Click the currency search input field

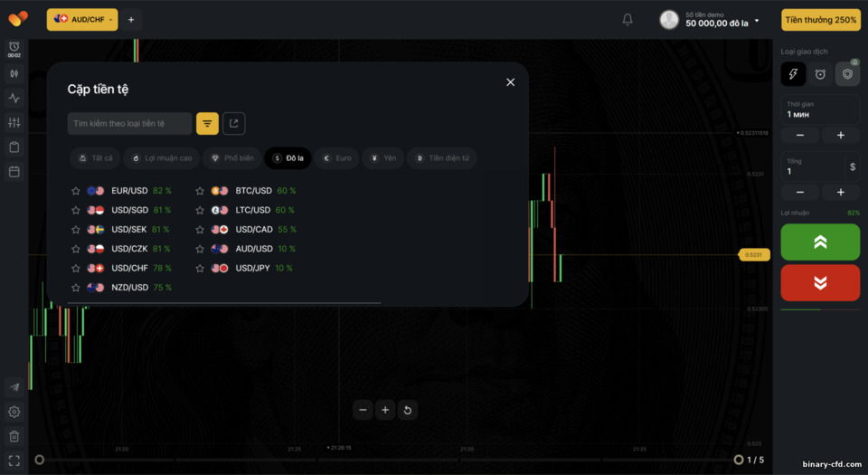[129, 123]
